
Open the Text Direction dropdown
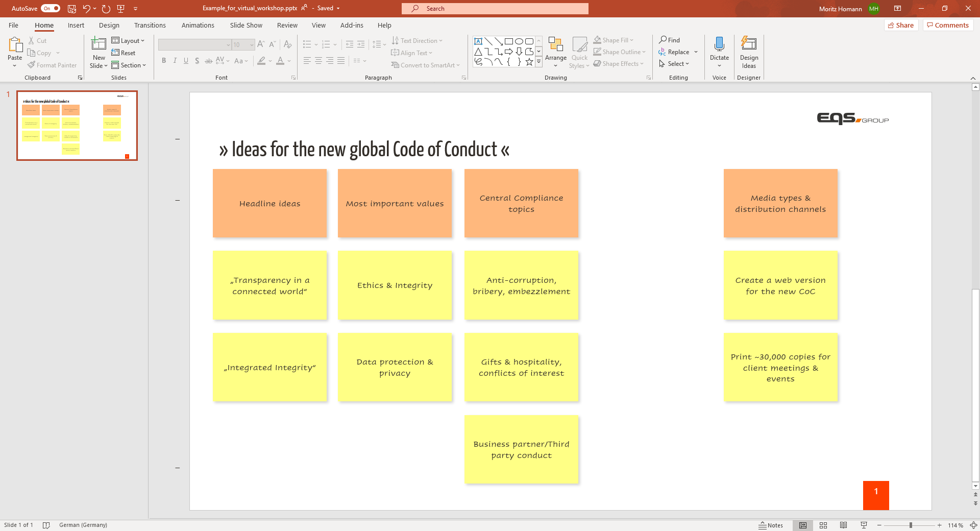tap(417, 41)
